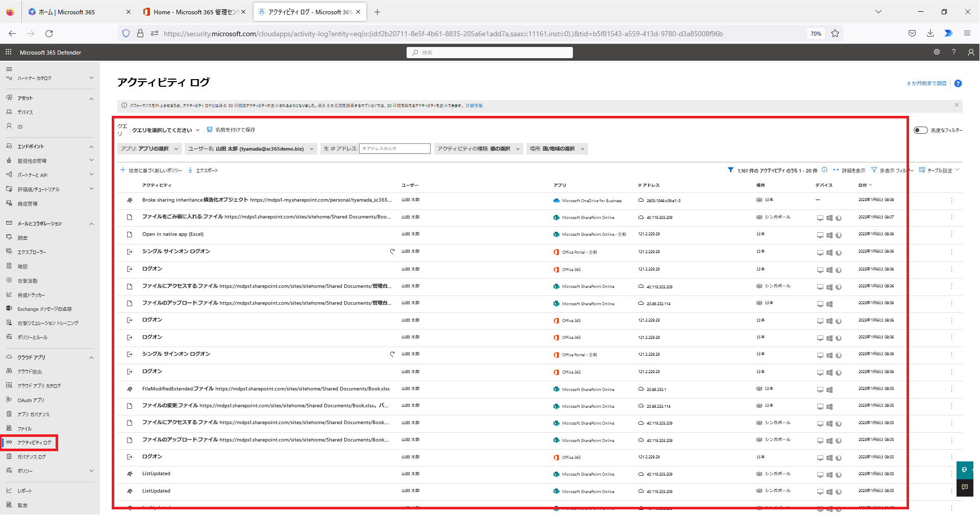This screenshot has height=516, width=980.
Task: Click the クラウド検出 binoculars icon
Action: (9, 371)
